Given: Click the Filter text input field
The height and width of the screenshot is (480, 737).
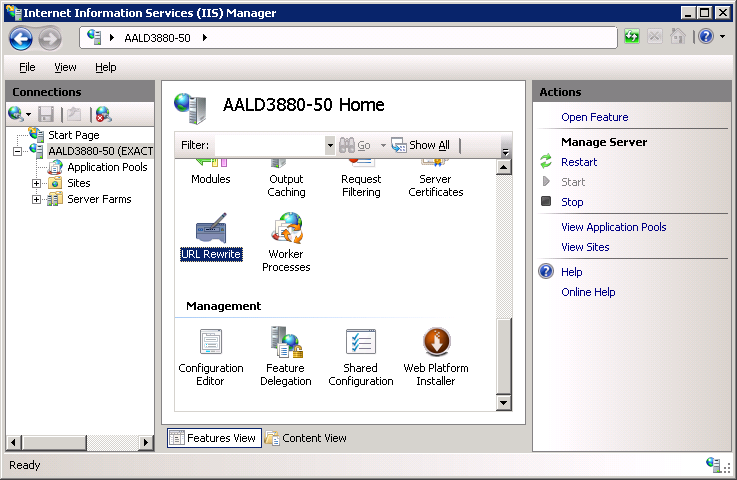Looking at the screenshot, I should (x=270, y=145).
